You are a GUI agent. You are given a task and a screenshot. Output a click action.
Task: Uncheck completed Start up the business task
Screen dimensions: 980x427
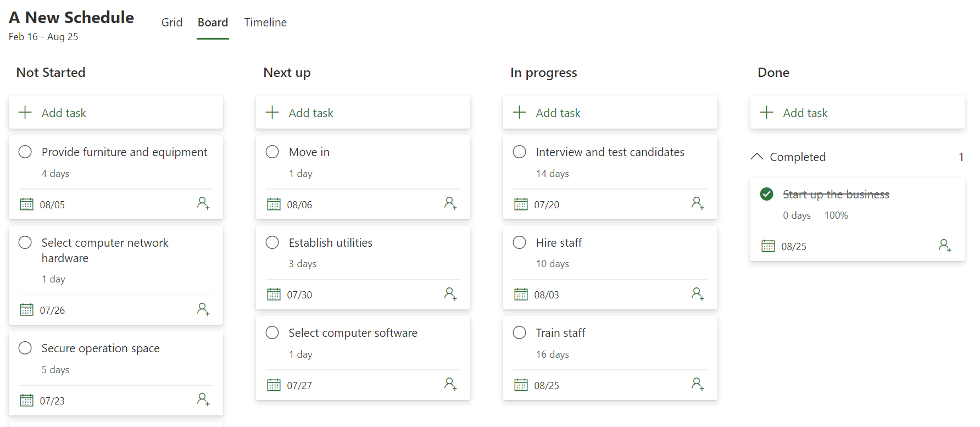pos(767,194)
